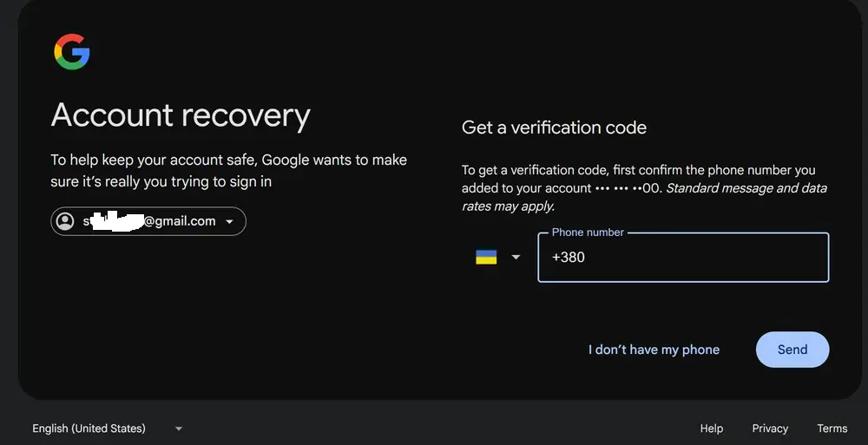Viewport: 868px width, 445px height.
Task: Click the "Phone number" field label
Action: point(588,232)
